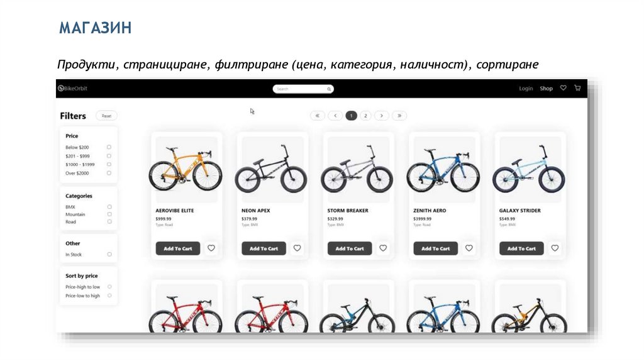Viewport: 644px width, 361px height.
Task: Enable the BMX category checkbox
Action: tap(109, 207)
